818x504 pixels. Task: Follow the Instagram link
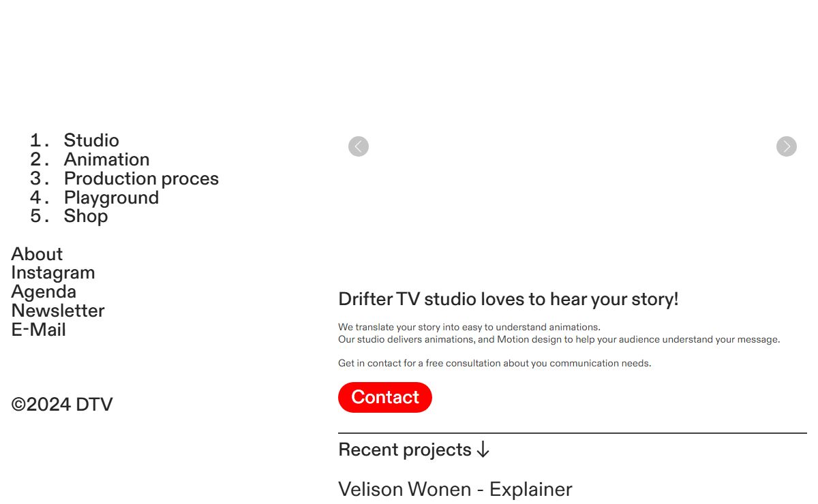coord(53,272)
